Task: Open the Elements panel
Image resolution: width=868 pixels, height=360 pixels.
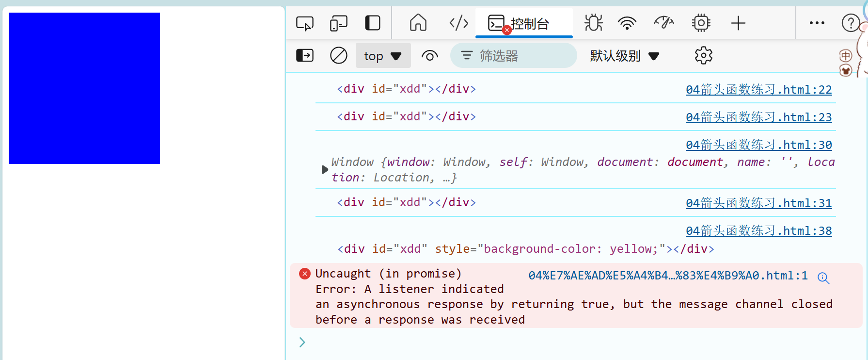Action: [x=458, y=23]
